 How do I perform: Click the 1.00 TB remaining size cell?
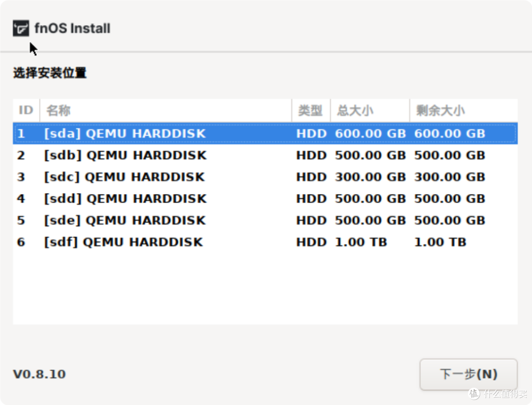(440, 242)
